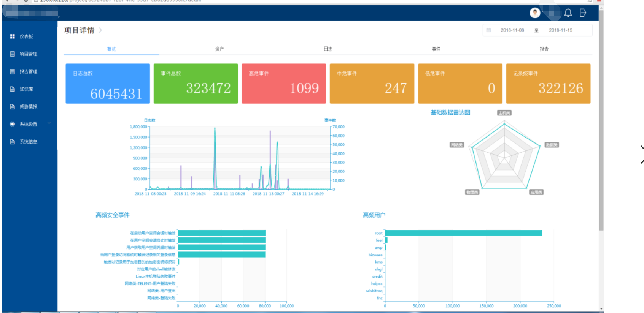This screenshot has width=644, height=313.
Task: Switch to the 事件 tab
Action: pos(436,49)
